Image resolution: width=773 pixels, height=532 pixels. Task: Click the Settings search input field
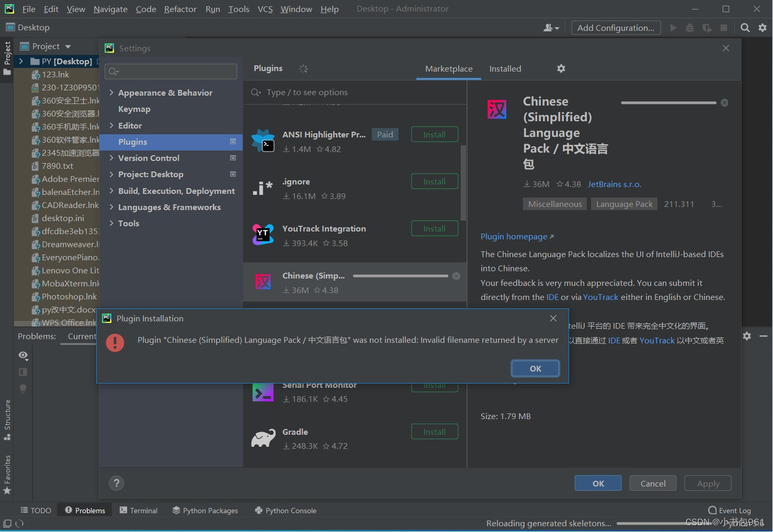pos(171,72)
